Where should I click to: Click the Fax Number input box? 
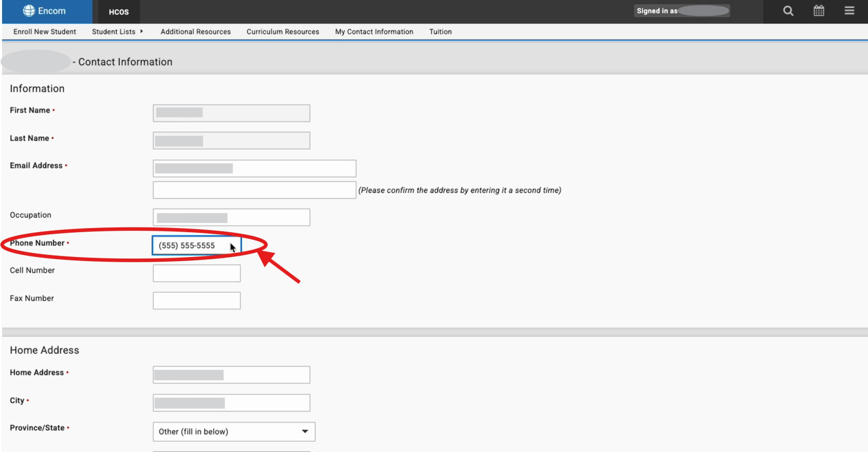[x=196, y=300]
